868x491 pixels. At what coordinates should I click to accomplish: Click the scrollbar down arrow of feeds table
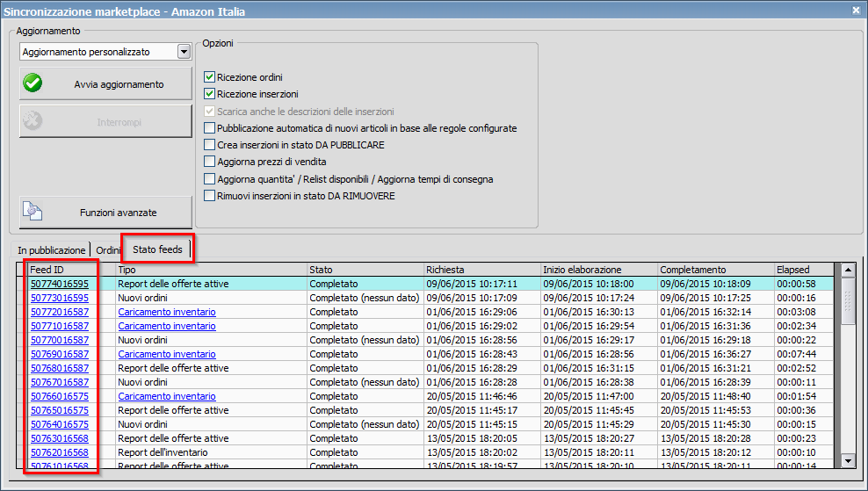tap(848, 460)
